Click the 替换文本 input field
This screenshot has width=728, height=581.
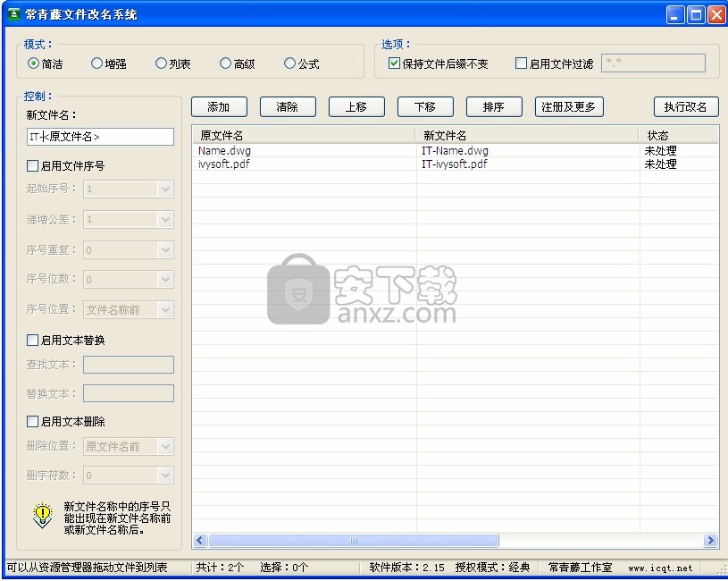129,393
